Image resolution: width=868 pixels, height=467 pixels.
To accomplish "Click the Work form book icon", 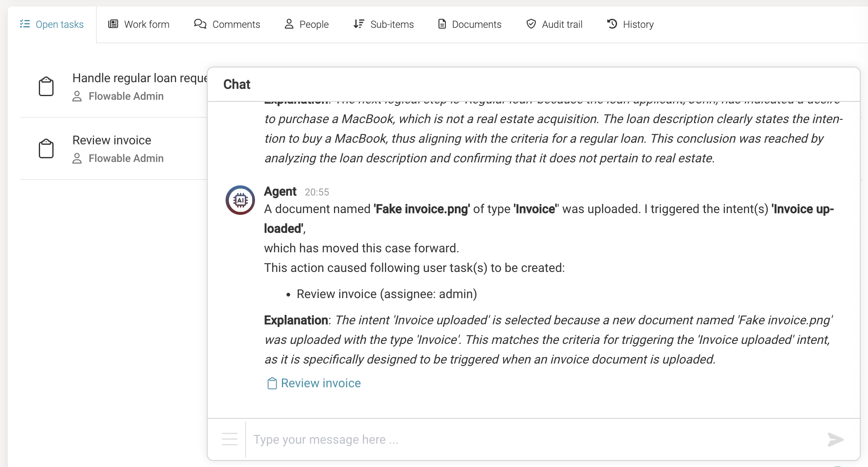I will tap(113, 24).
